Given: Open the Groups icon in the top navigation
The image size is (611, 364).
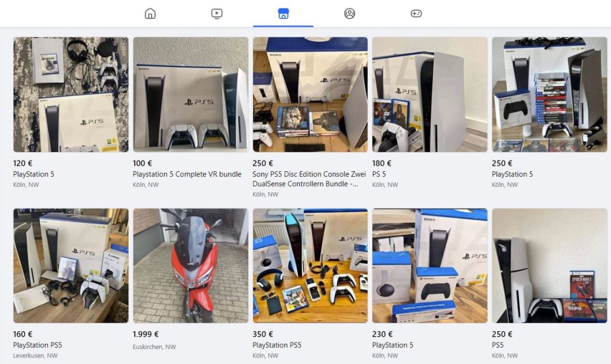Looking at the screenshot, I should [x=350, y=14].
